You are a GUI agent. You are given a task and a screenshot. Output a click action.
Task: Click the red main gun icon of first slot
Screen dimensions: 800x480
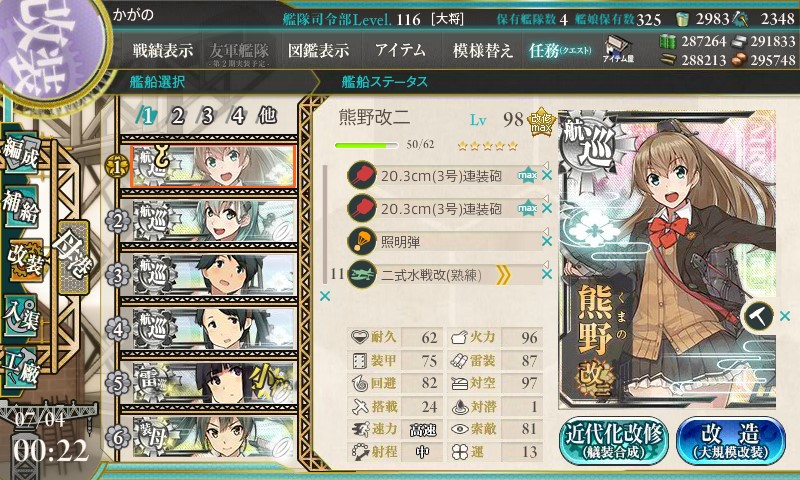coord(362,175)
